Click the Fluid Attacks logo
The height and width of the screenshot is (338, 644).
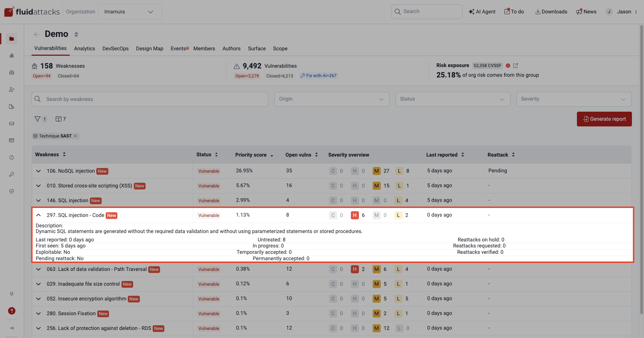pos(32,12)
